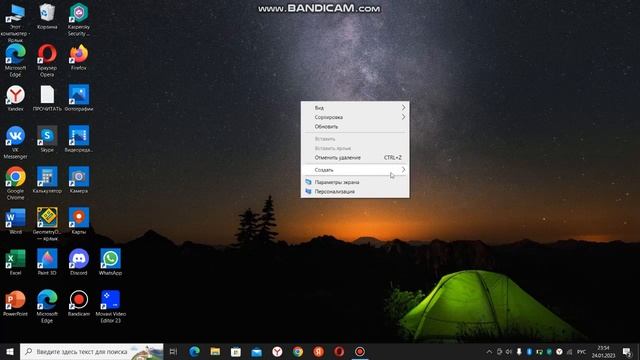Select the Kaspersky Security desktop icon

coord(79,19)
